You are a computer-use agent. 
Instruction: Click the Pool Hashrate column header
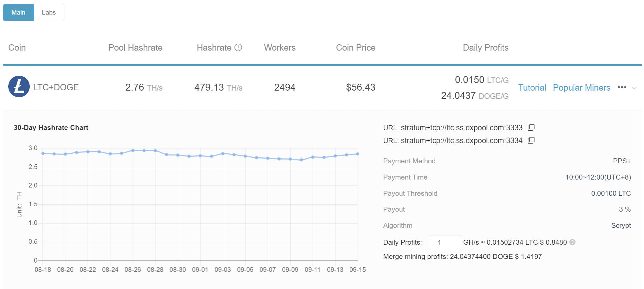point(135,48)
